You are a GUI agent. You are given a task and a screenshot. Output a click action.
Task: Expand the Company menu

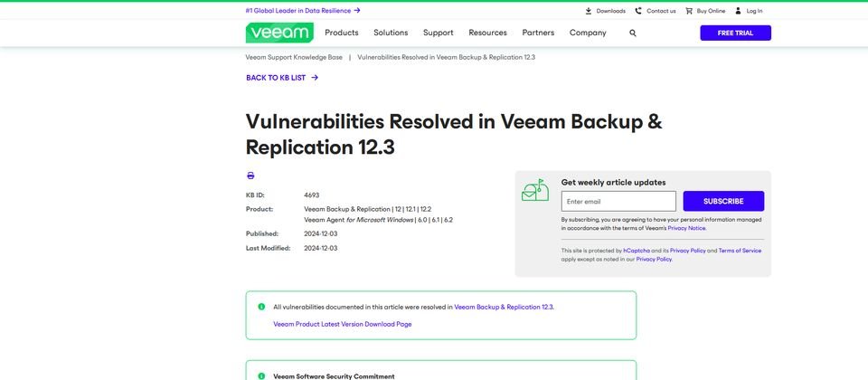(588, 33)
